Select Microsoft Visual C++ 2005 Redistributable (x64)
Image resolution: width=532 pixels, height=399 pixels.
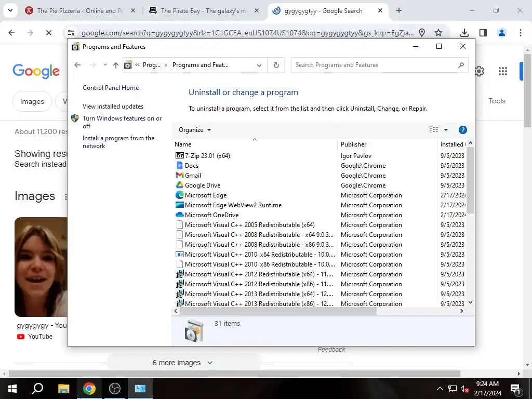(x=250, y=224)
